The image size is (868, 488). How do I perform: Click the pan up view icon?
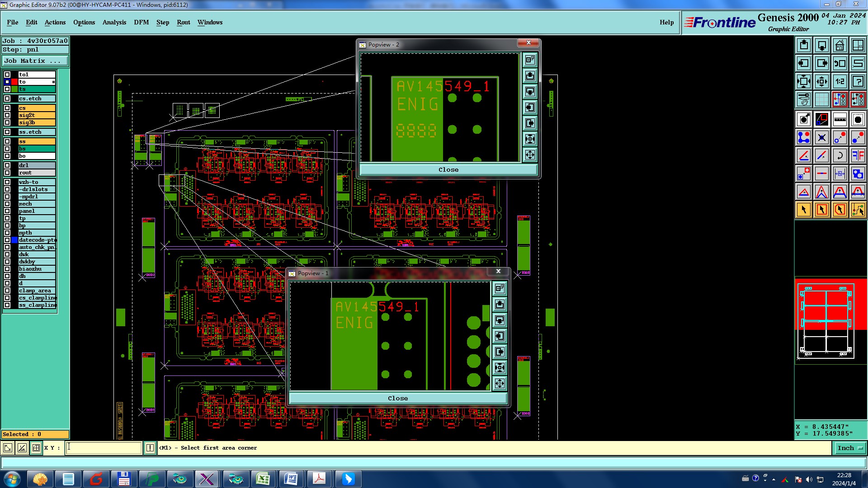804,45
